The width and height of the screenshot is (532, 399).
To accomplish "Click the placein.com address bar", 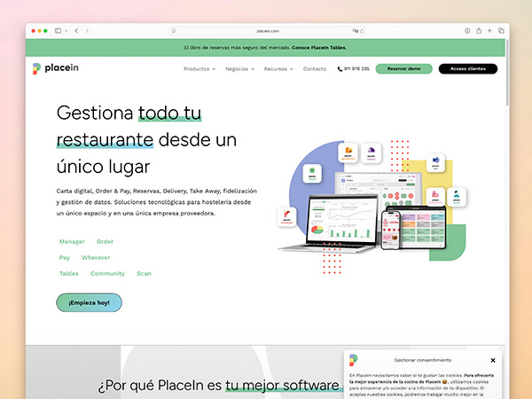I will [x=268, y=31].
